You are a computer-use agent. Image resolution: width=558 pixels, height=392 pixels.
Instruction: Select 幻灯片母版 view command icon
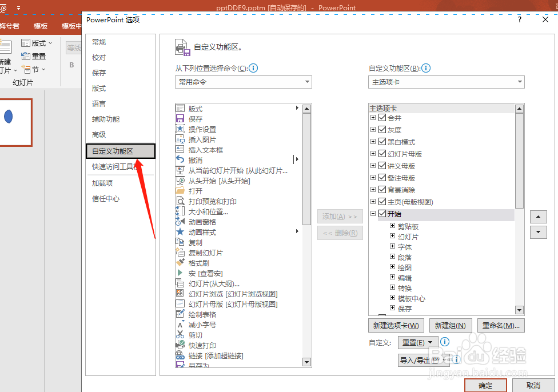[180, 304]
